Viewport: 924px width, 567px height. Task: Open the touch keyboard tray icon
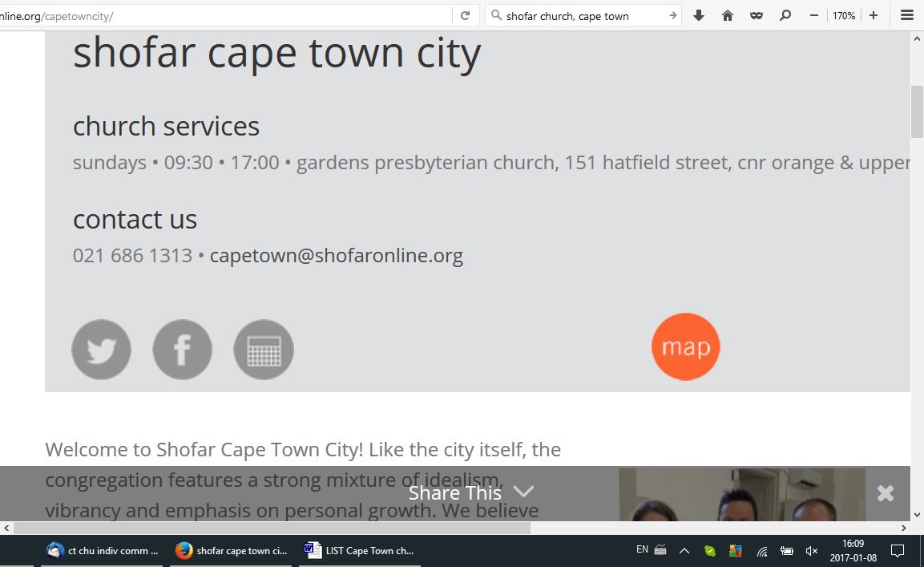point(660,550)
